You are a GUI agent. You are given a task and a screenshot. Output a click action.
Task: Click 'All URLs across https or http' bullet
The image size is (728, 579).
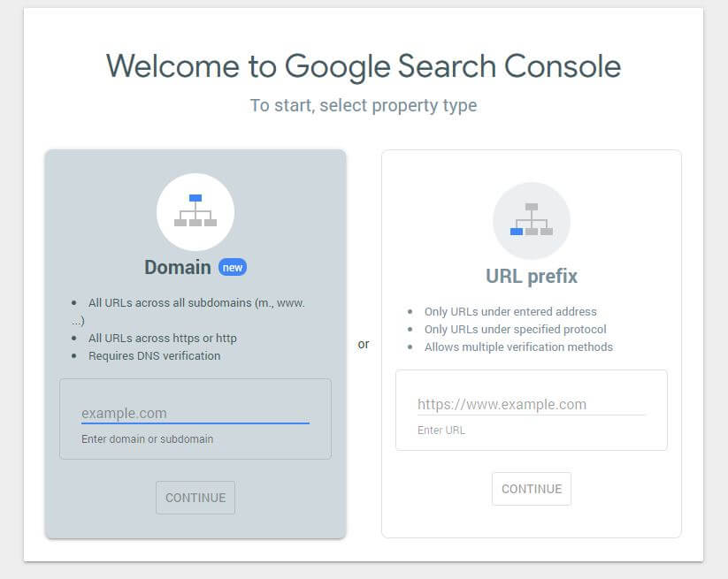tap(163, 339)
